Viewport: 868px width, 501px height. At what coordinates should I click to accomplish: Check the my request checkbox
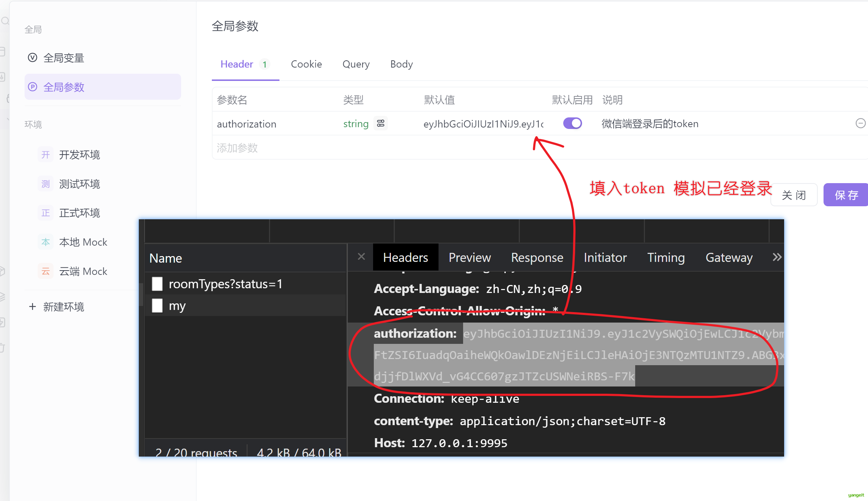[x=157, y=306]
